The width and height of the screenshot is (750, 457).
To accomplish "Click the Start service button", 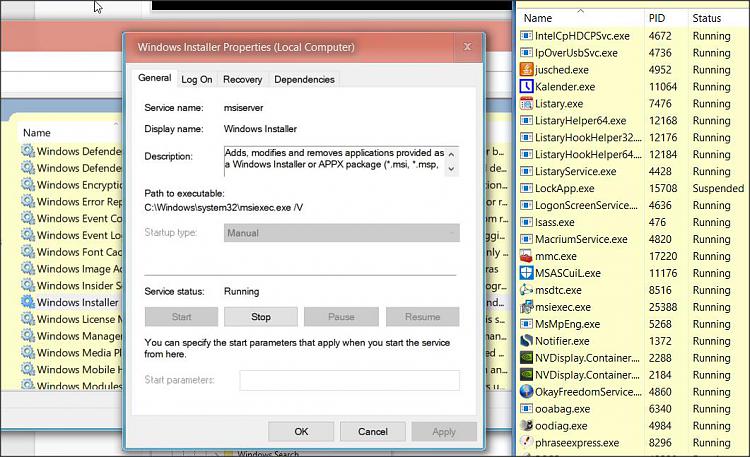I will (181, 317).
